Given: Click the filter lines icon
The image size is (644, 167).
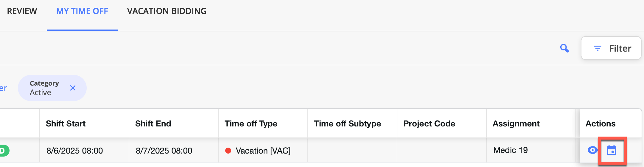Looking at the screenshot, I should click(598, 48).
